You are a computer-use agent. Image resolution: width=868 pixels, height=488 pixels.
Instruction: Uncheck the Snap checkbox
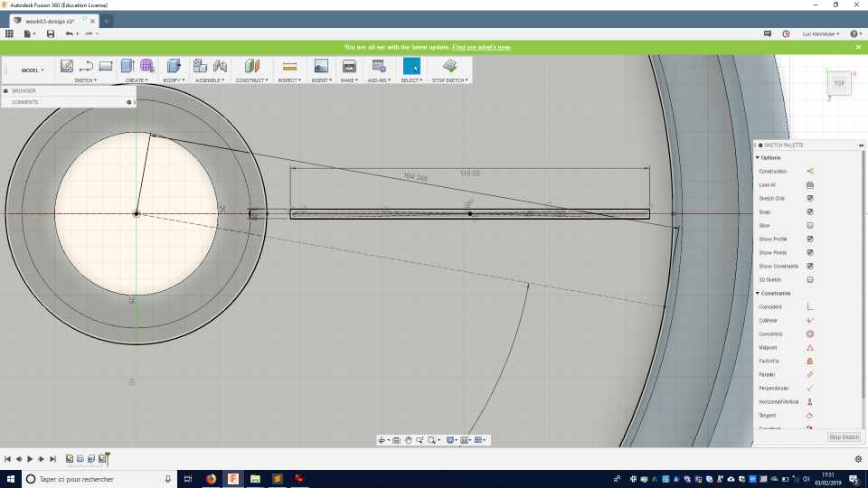810,211
